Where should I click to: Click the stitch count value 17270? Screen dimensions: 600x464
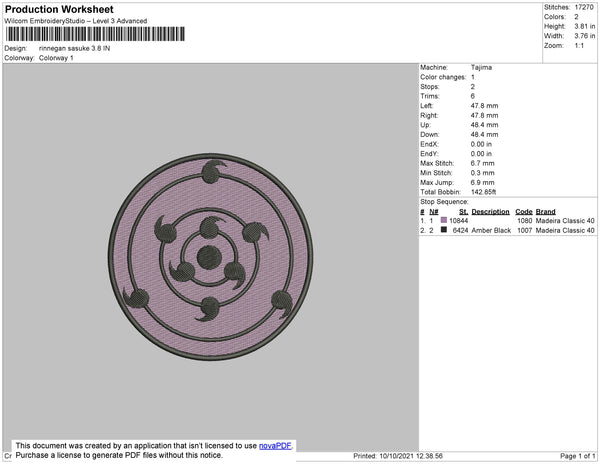[x=584, y=7]
